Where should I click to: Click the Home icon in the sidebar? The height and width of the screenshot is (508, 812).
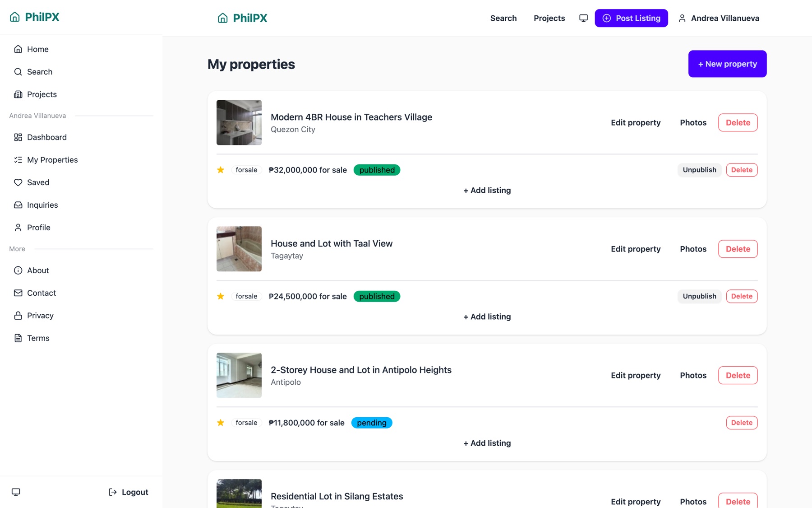[18, 49]
